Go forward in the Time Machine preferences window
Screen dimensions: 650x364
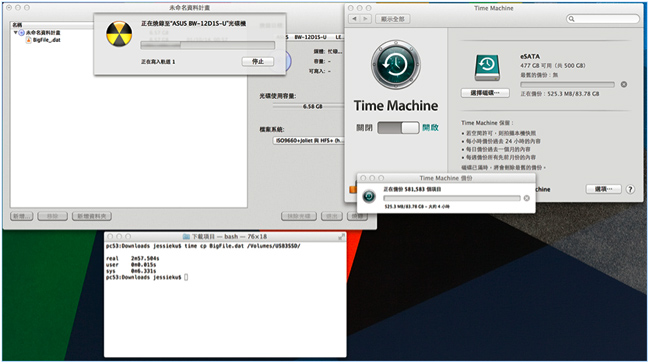coord(365,19)
